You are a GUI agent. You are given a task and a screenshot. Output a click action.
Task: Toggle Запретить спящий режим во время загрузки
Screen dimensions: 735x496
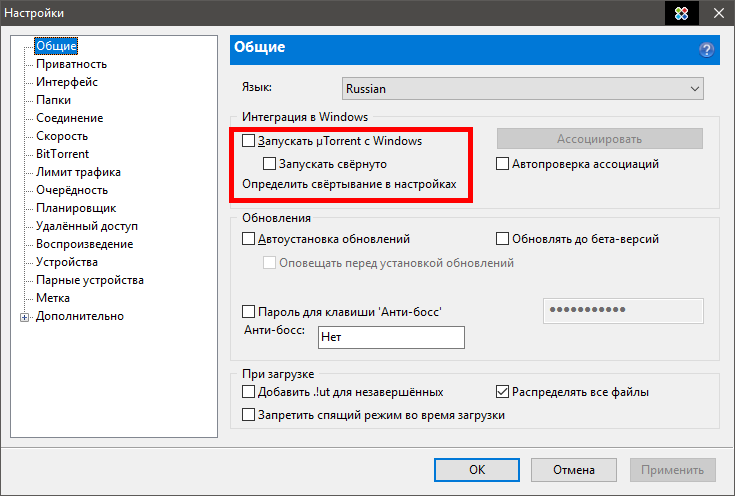pos(248,414)
